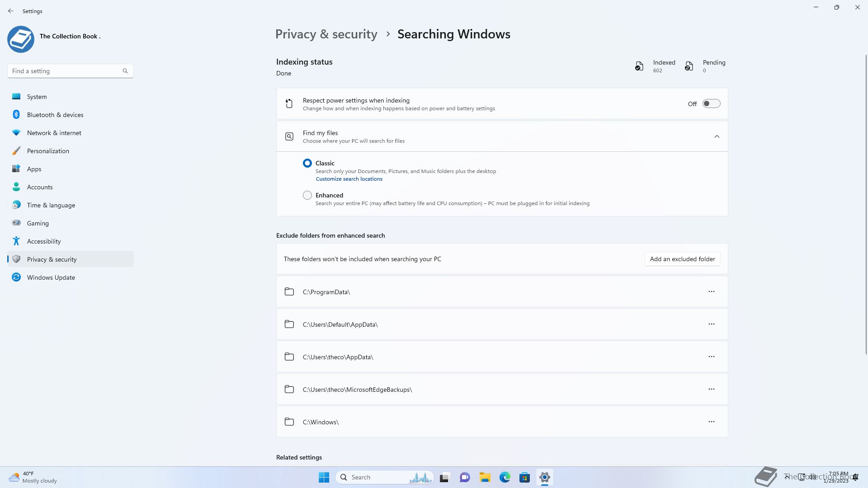The image size is (868, 488).
Task: Open The Collection Book profile picture
Action: pyautogui.click(x=21, y=39)
